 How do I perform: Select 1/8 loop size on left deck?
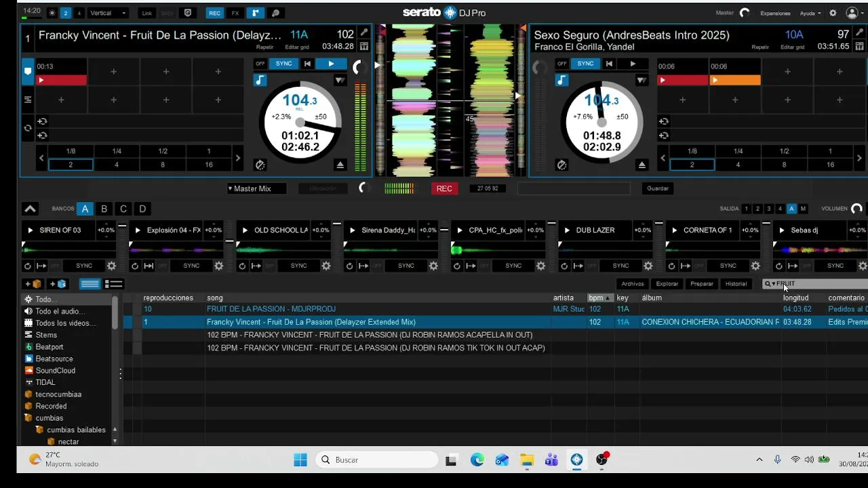pyautogui.click(x=71, y=151)
